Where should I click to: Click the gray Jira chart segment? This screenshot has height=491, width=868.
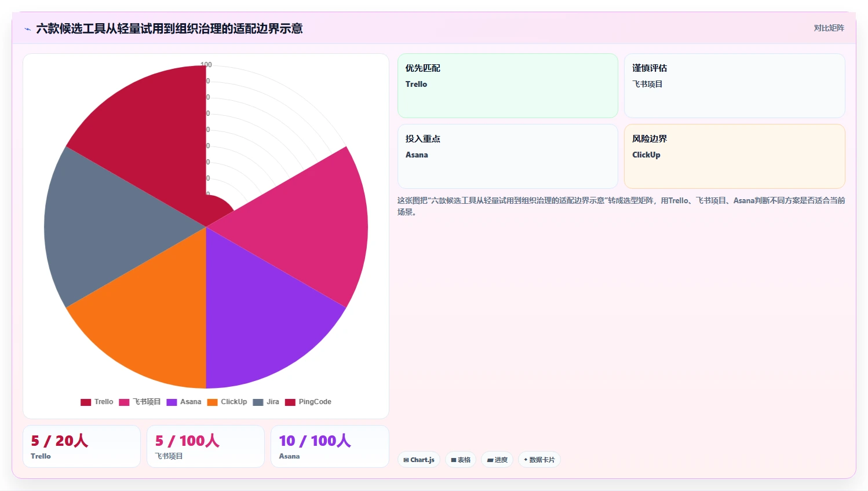pyautogui.click(x=104, y=227)
